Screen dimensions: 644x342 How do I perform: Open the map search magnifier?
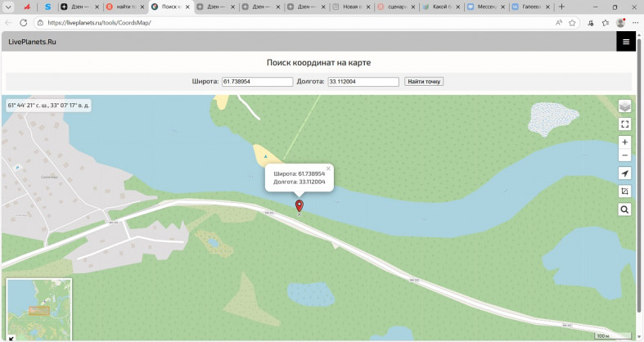624,209
